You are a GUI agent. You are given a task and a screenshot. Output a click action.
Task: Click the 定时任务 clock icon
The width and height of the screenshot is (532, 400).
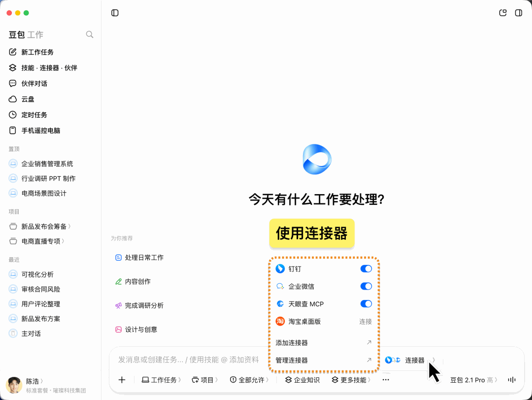(x=12, y=115)
